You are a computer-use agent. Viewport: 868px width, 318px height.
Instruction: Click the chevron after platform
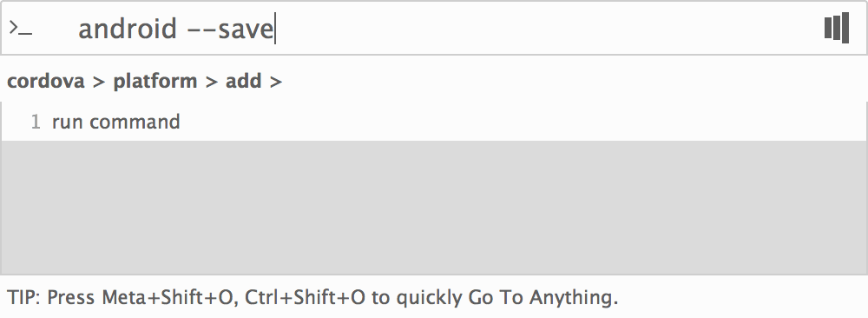click(x=212, y=82)
